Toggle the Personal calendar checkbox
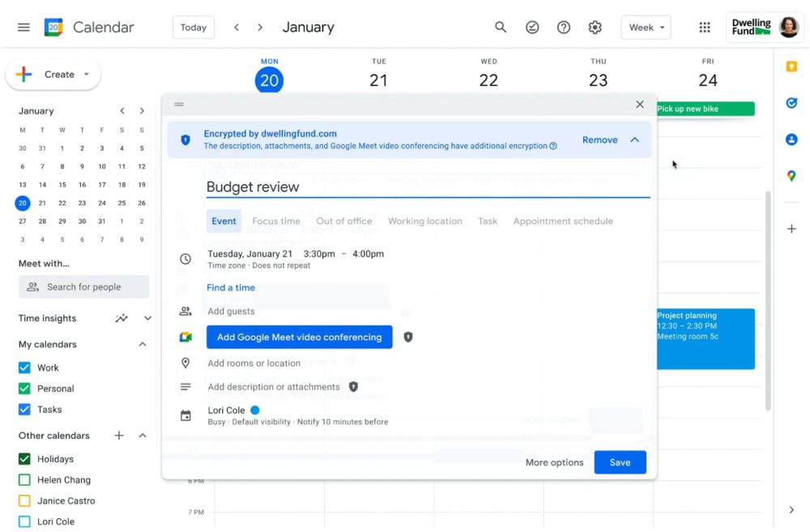The image size is (810, 532). 24,389
